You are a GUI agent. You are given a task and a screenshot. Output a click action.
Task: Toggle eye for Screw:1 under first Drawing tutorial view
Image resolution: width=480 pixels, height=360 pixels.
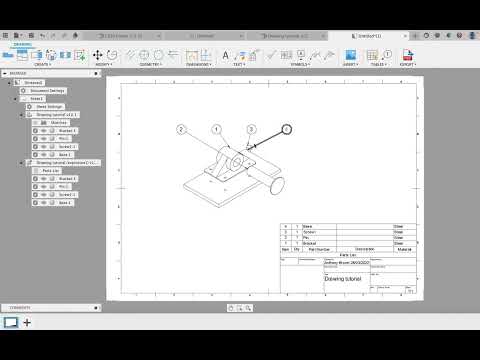44,147
